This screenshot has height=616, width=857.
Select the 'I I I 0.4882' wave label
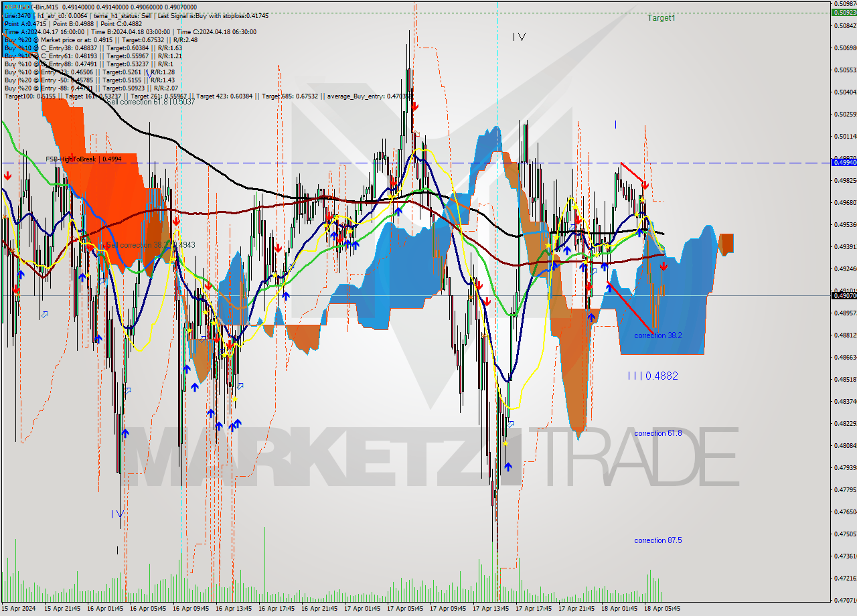coord(653,376)
